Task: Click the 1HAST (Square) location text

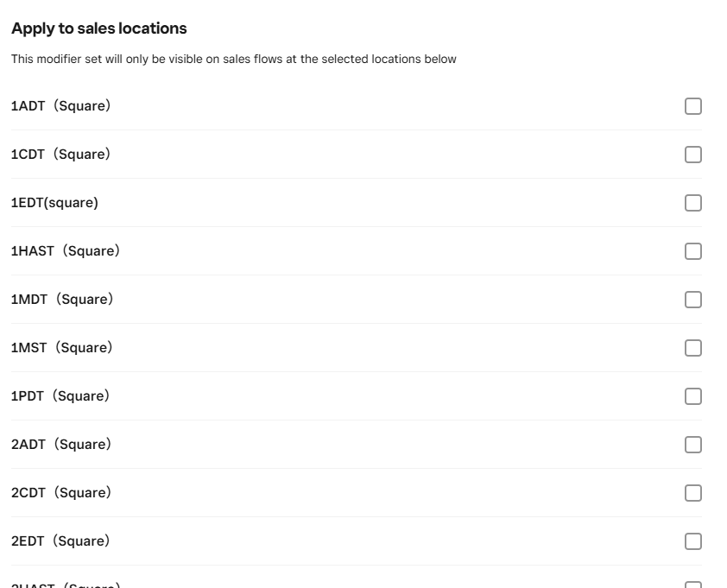Action: coord(65,251)
